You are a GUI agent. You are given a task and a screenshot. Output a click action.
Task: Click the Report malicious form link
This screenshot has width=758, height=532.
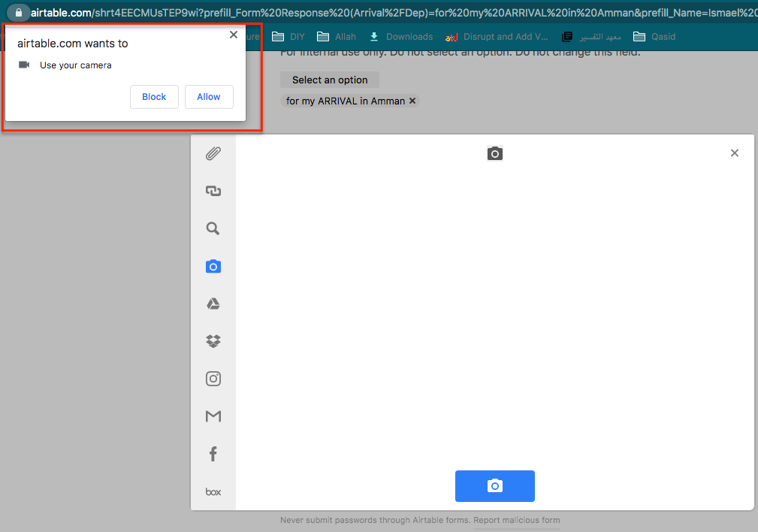pos(516,520)
